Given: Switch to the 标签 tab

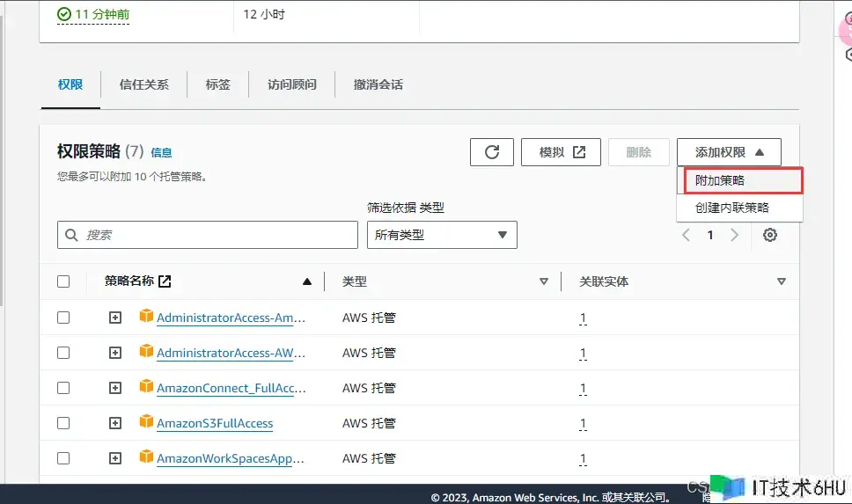Looking at the screenshot, I should click(x=218, y=84).
